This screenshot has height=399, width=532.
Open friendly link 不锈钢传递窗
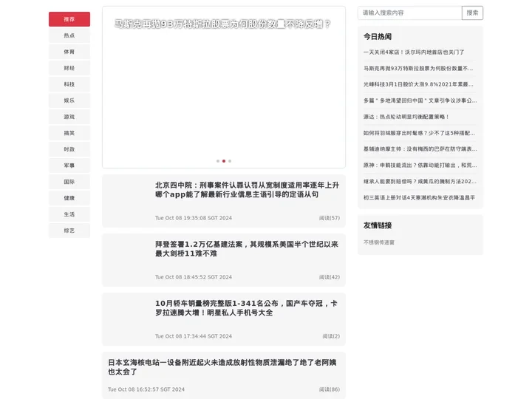pyautogui.click(x=378, y=242)
